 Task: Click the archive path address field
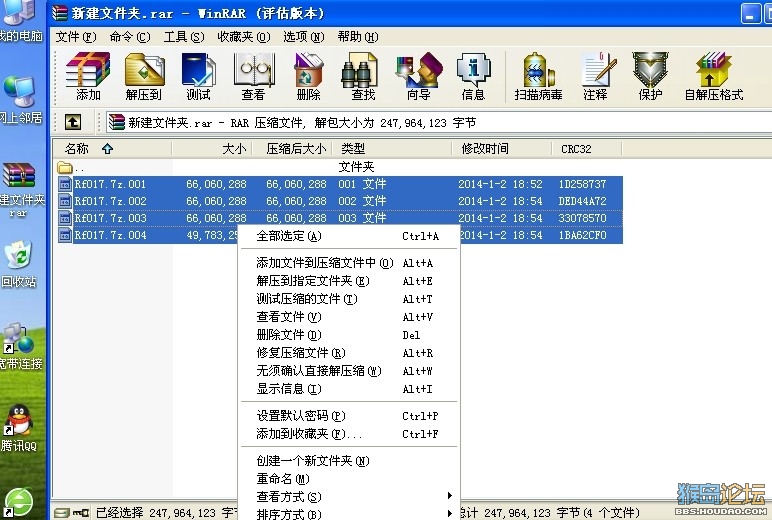click(x=438, y=122)
